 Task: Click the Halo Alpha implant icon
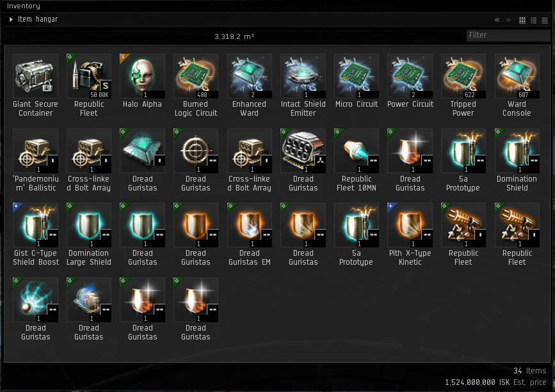click(142, 76)
